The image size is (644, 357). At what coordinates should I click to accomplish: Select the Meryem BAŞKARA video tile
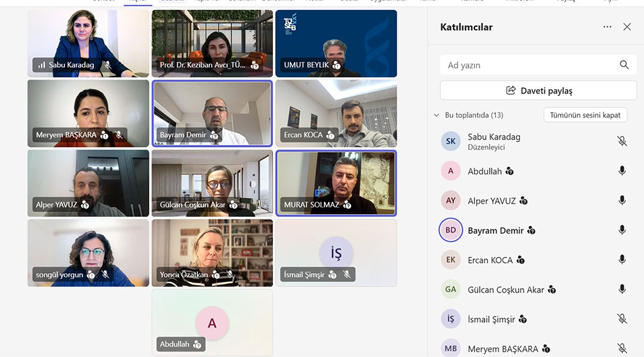pyautogui.click(x=89, y=113)
